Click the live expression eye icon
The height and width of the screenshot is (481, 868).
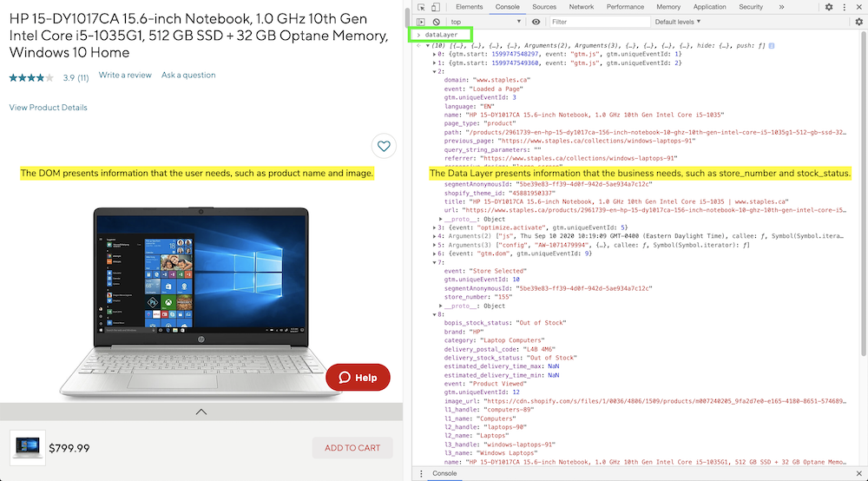pyautogui.click(x=536, y=22)
